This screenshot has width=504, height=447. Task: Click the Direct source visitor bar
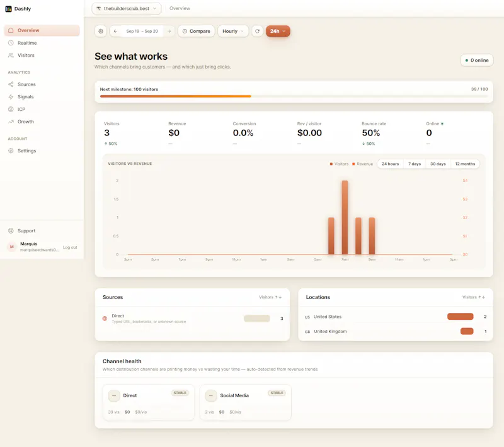coord(257,319)
